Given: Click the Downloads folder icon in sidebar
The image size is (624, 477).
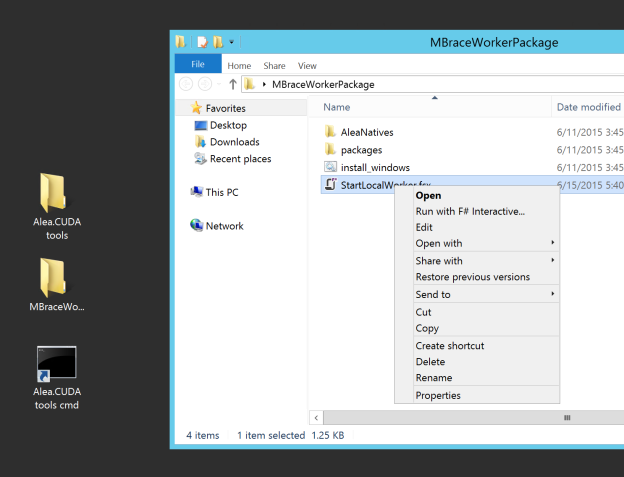Looking at the screenshot, I should tap(200, 141).
